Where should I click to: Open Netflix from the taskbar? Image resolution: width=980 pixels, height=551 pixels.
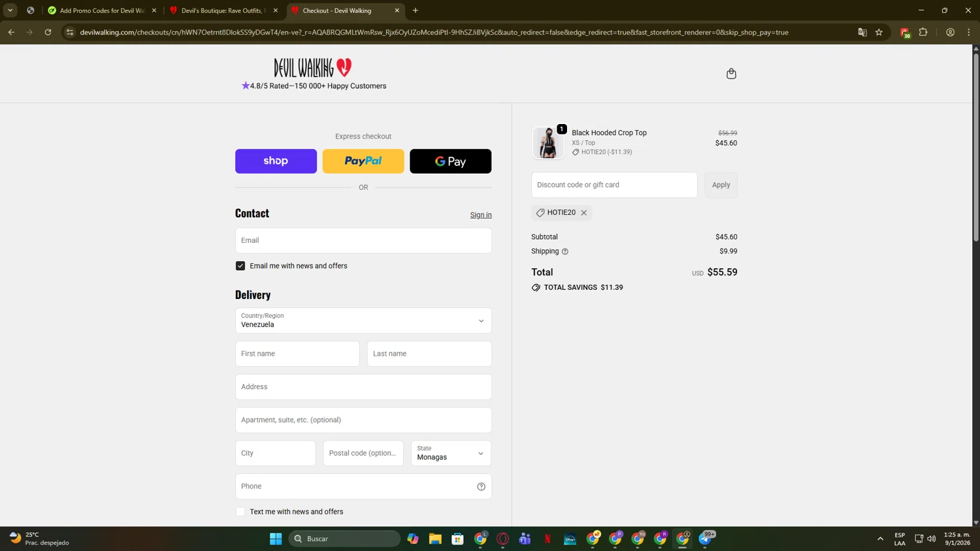pyautogui.click(x=547, y=539)
